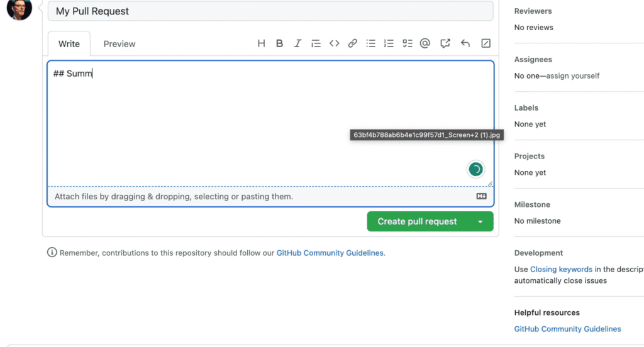Add a task list from the toolbar
Screen dimensions: 644x347
(407, 43)
